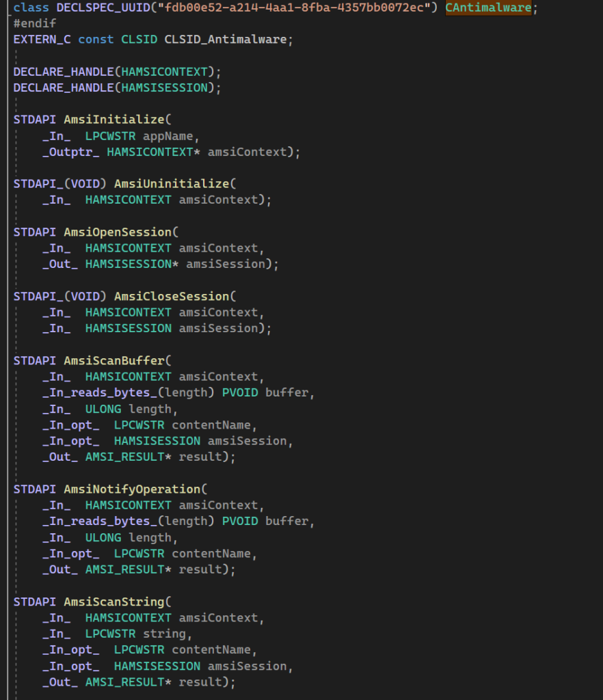Click PVOID type in AmsiScanBuffer
This screenshot has height=700, width=603.
click(240, 393)
